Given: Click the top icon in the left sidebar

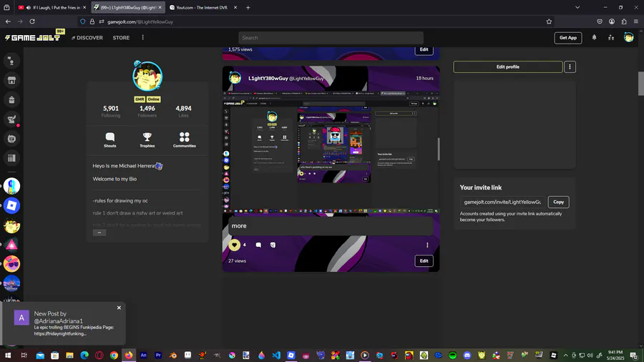Looking at the screenshot, I should click(11, 61).
